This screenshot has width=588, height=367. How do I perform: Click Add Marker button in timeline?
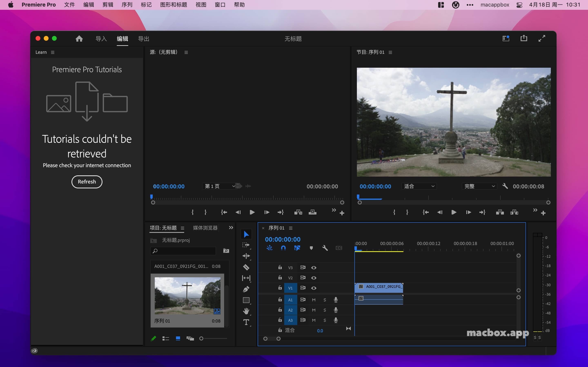[x=312, y=248]
